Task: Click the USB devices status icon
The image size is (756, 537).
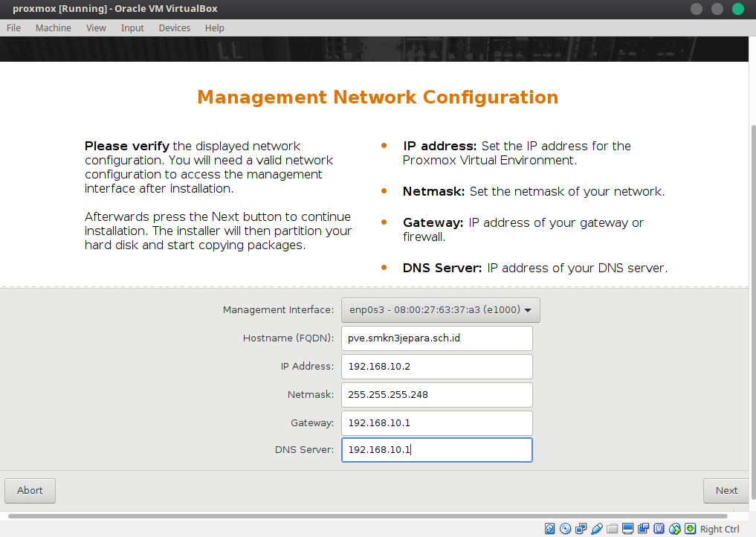Action: pos(596,529)
